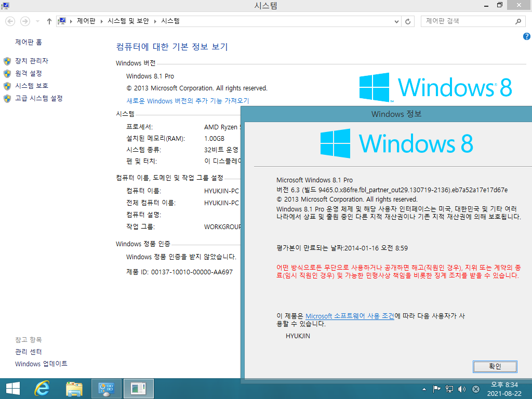The height and width of the screenshot is (399, 532).
Task: Open Help with the blue question icon
Action: [527, 36]
